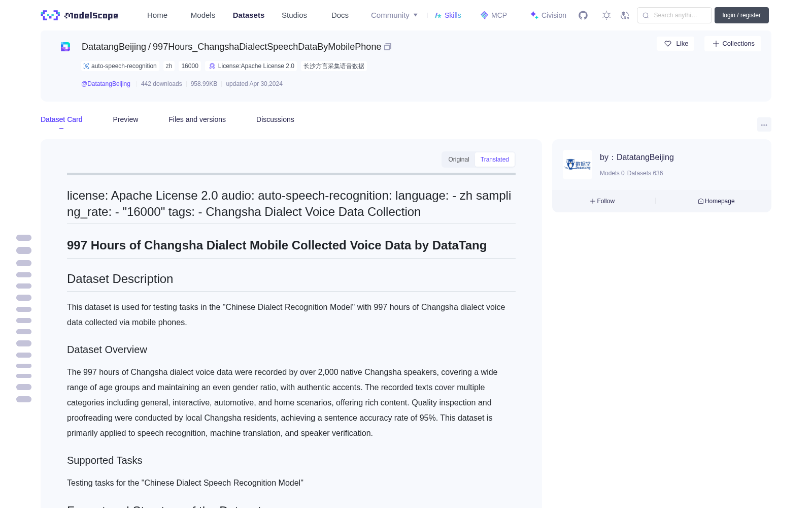Screen dimensions: 812x508
Task: Click the 442 downloads count
Action: pyautogui.click(x=161, y=84)
